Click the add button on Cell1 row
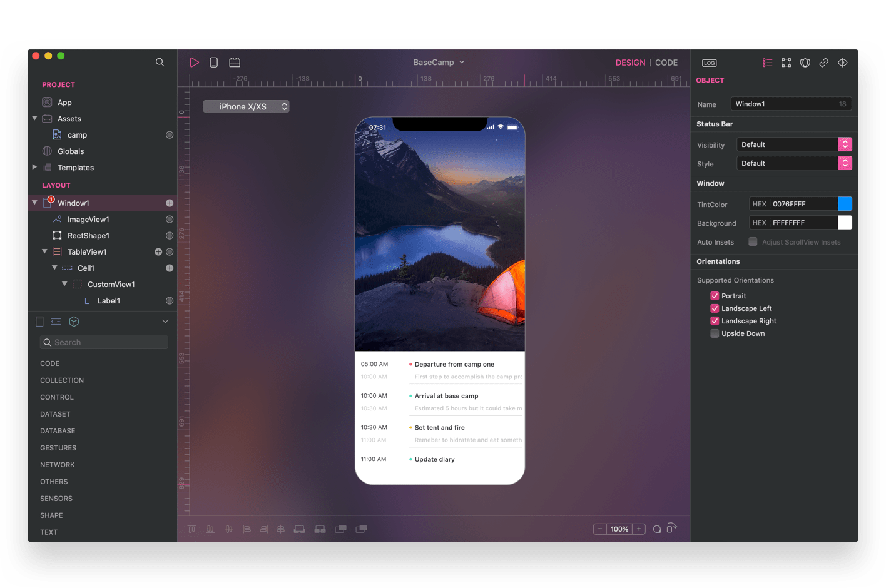 click(170, 268)
